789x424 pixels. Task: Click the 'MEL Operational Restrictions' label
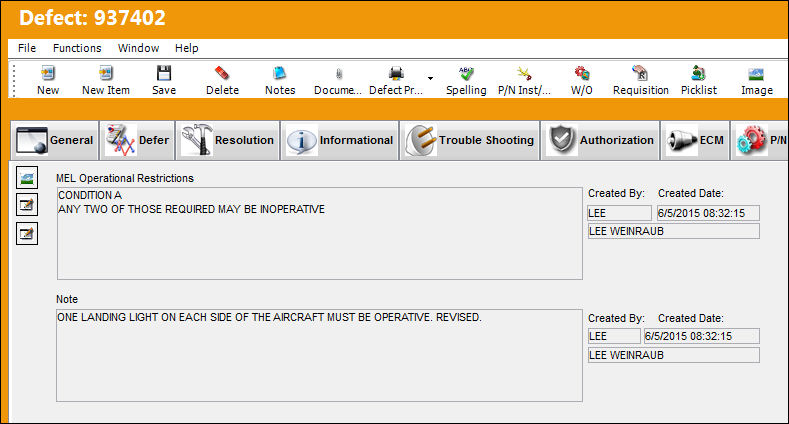coord(125,178)
